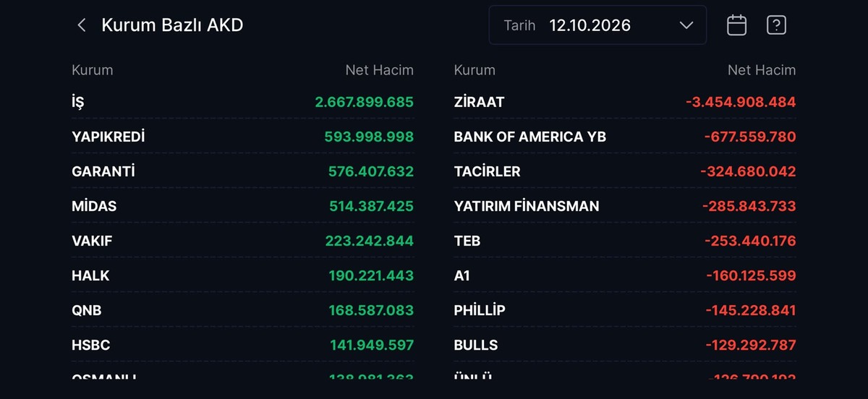Open the TACİRLER row

point(625,171)
